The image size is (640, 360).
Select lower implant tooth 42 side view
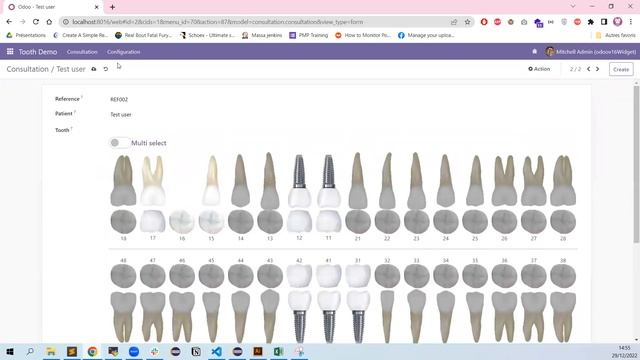pos(299,317)
